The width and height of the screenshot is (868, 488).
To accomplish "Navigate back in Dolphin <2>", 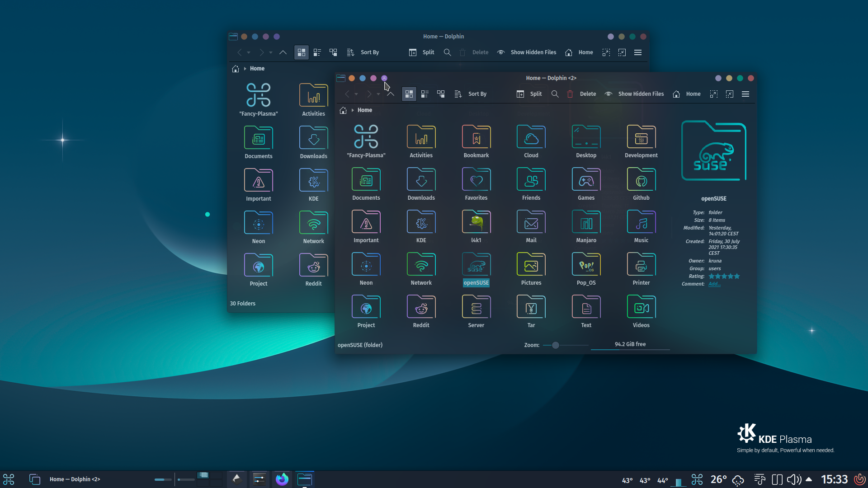I will 347,94.
